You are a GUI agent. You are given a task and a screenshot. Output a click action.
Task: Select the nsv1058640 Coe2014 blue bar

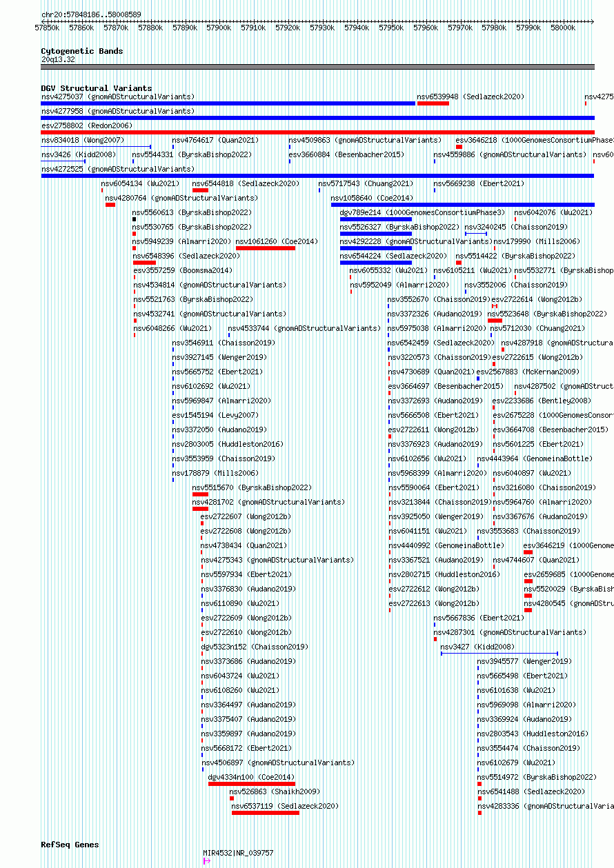coord(463,205)
